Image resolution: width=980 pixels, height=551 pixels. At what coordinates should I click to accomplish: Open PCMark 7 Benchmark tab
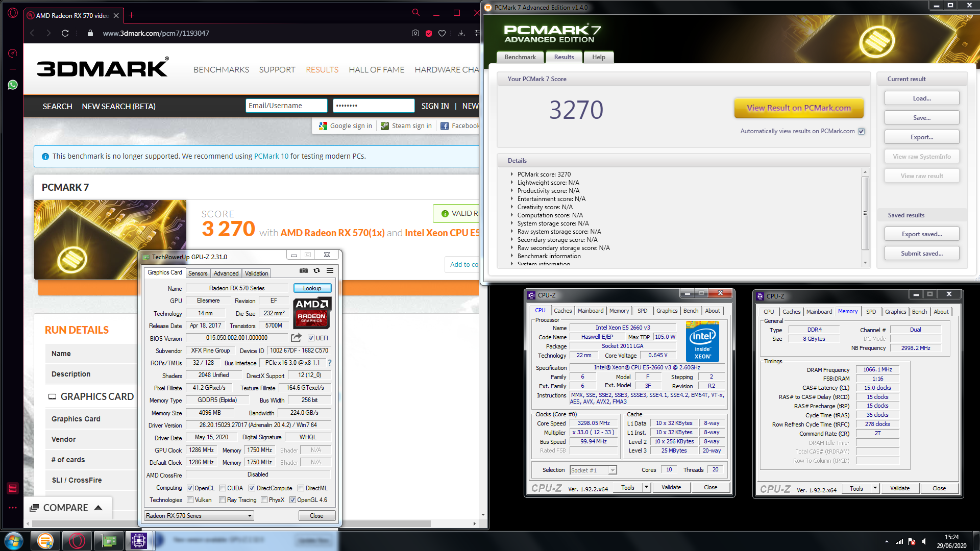click(520, 57)
